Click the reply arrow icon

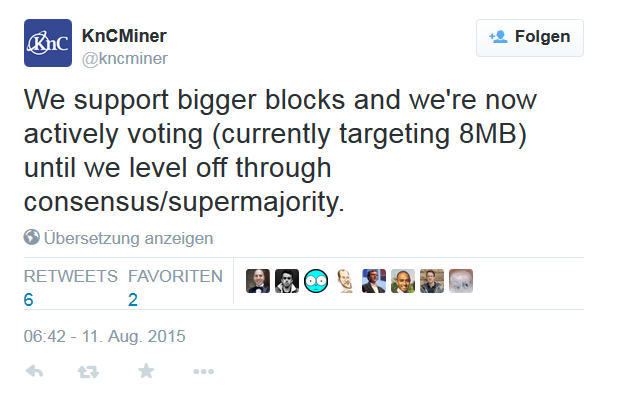34,371
